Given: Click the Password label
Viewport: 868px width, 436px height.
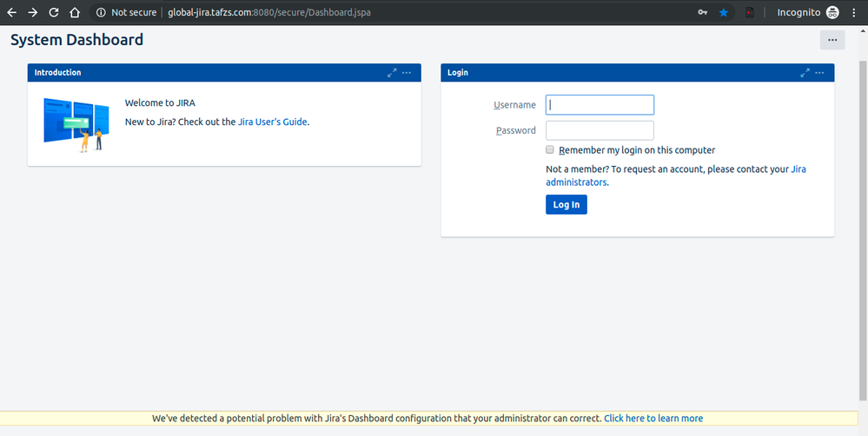Looking at the screenshot, I should [x=516, y=130].
